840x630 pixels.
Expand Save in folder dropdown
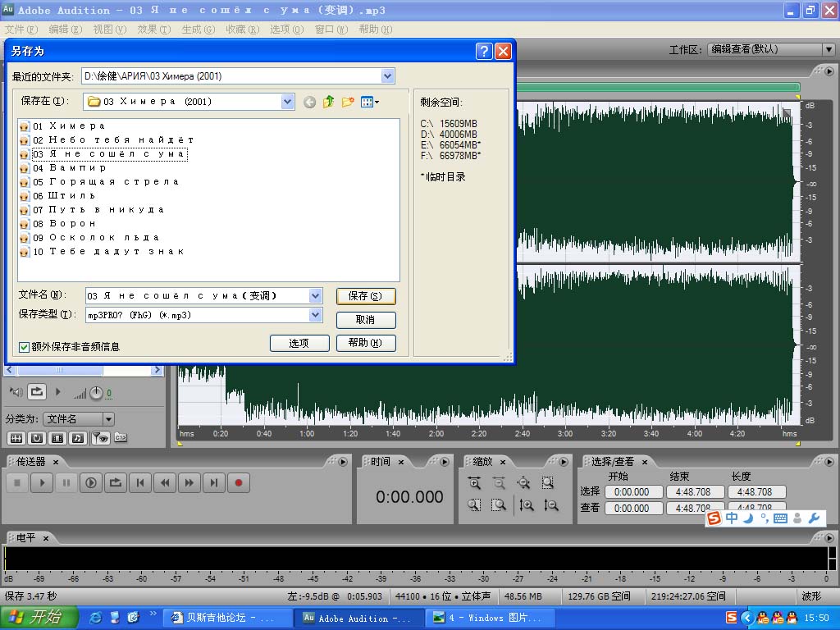pyautogui.click(x=288, y=101)
